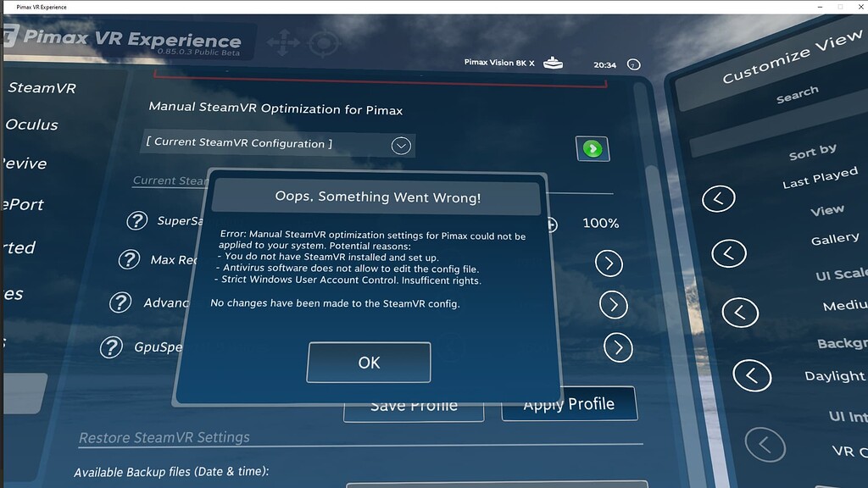868x488 pixels.
Task: Click the Pimax logo in the title bar
Action: pos(11,36)
